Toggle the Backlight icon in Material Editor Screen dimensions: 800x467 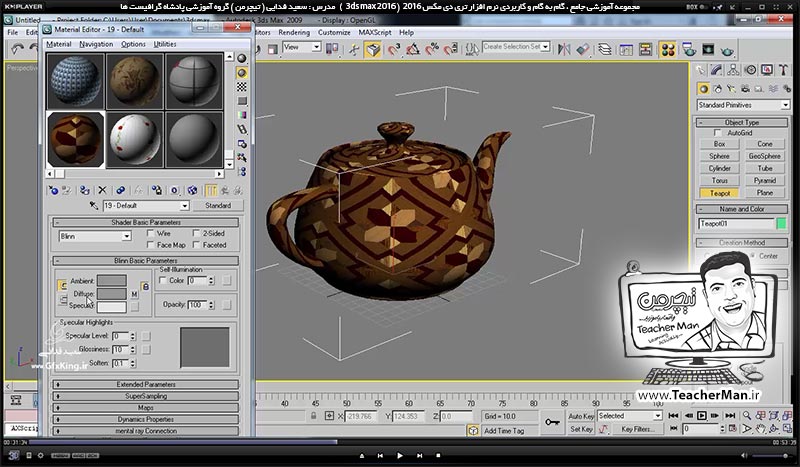coord(242,72)
